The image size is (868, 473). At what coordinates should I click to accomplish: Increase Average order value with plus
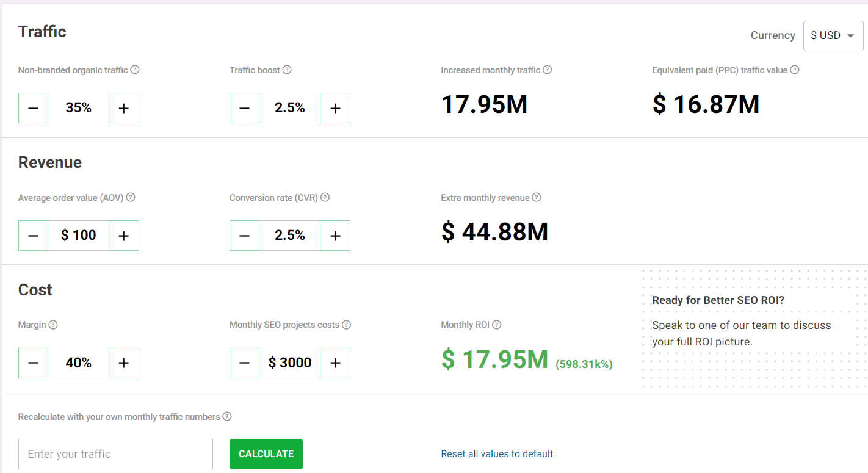[x=124, y=236]
